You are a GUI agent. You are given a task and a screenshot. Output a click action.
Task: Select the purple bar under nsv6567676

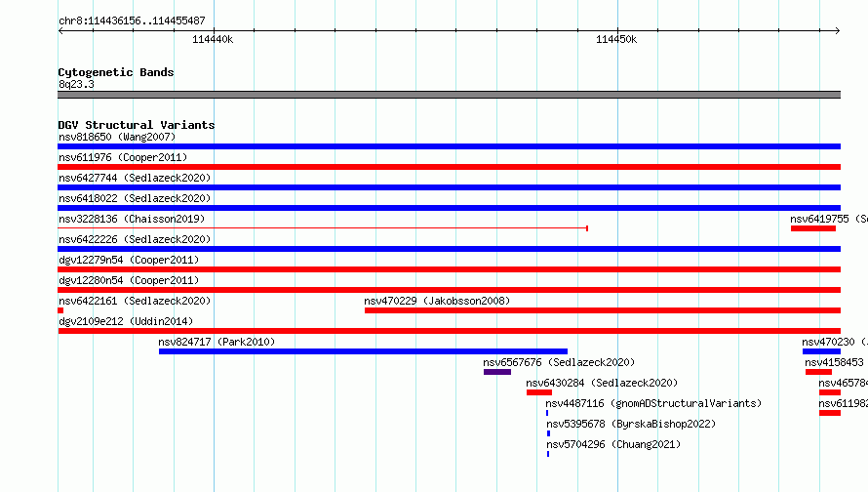pos(497,372)
